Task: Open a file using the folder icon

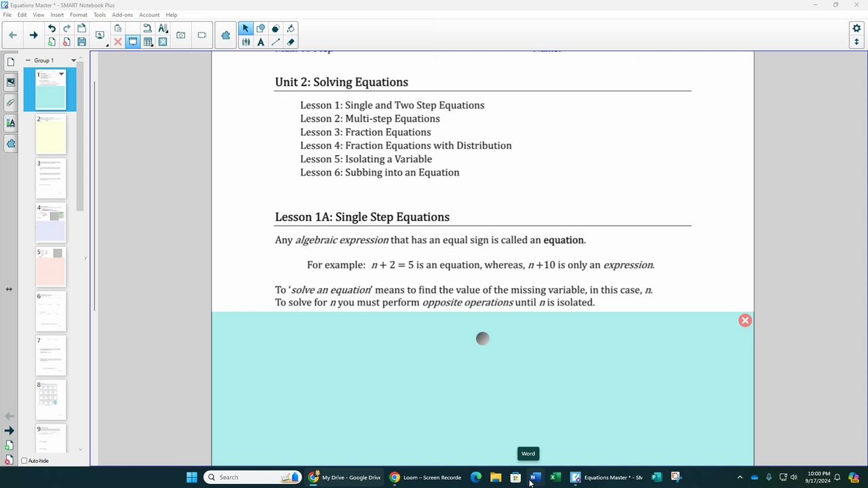Action: pos(81,28)
